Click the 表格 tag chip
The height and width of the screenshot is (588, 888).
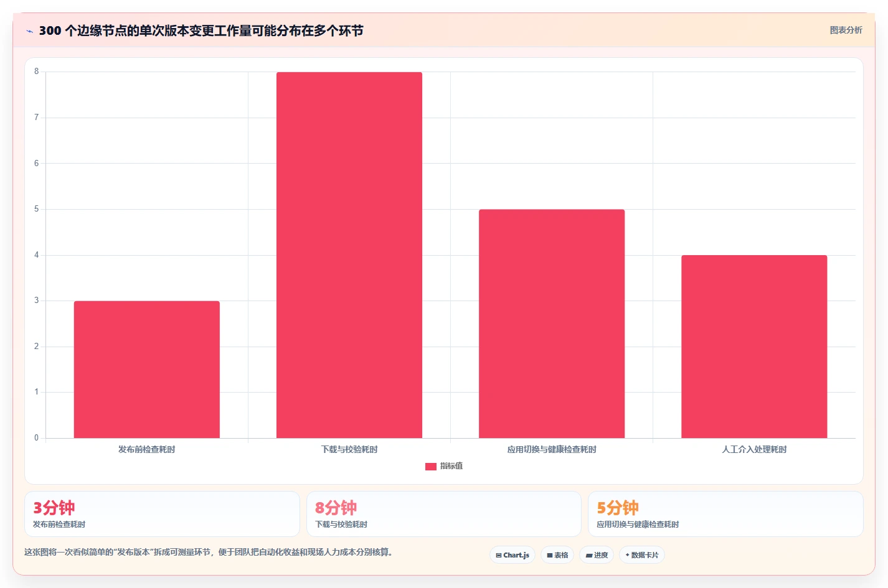tap(557, 555)
